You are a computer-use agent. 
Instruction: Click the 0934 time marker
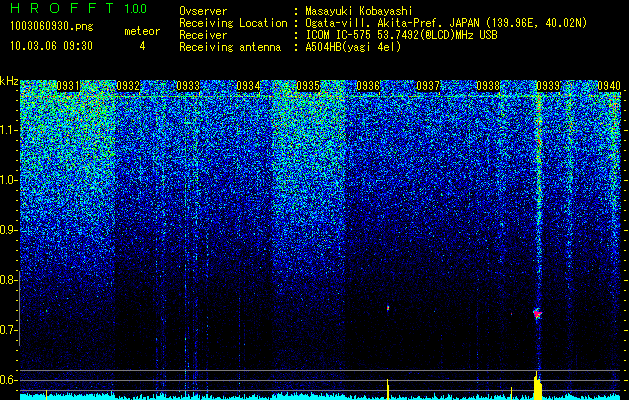pos(248,86)
